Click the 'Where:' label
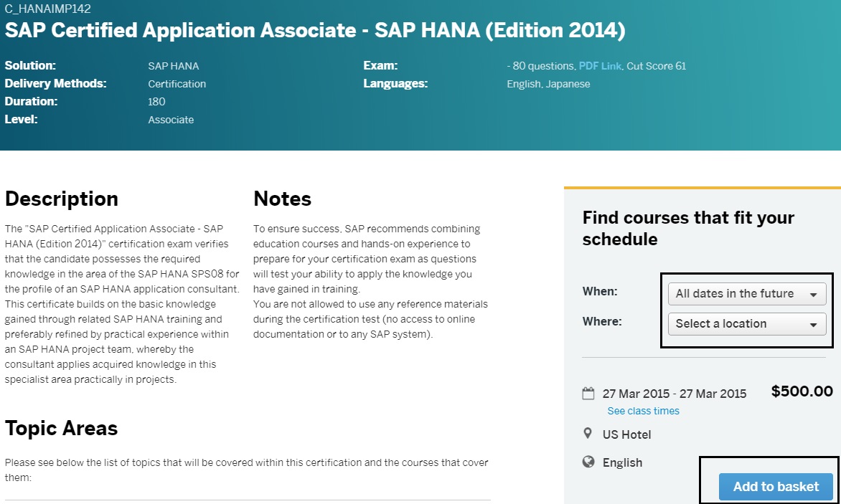Viewport: 841px width, 504px height. [602, 321]
